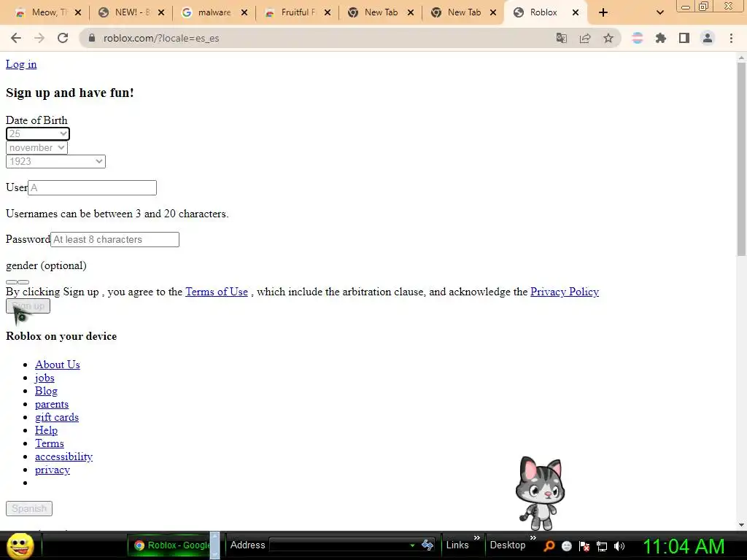
Task: Click the Translate page icon
Action: [562, 38]
